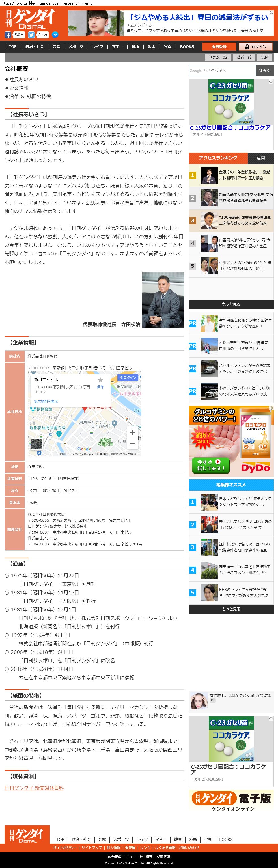This screenshot has width=278, height=868.
Task: Open the 健康 navigation menu
Action: [135, 46]
